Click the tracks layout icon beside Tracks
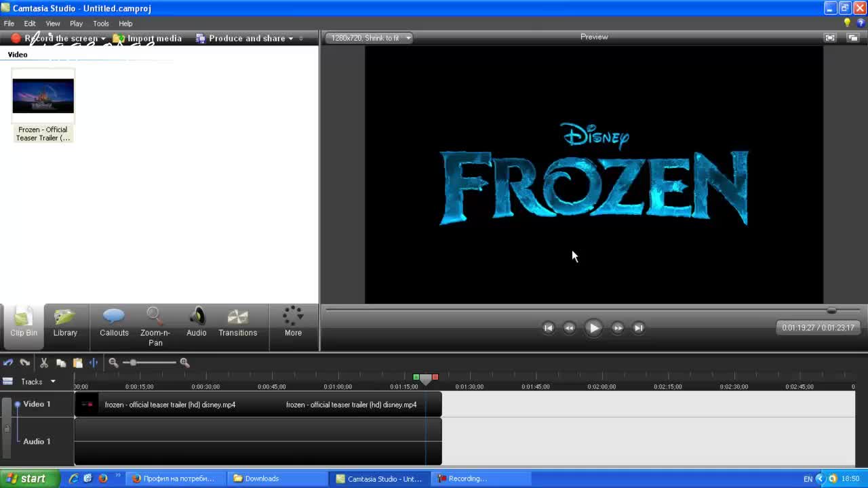 point(8,382)
